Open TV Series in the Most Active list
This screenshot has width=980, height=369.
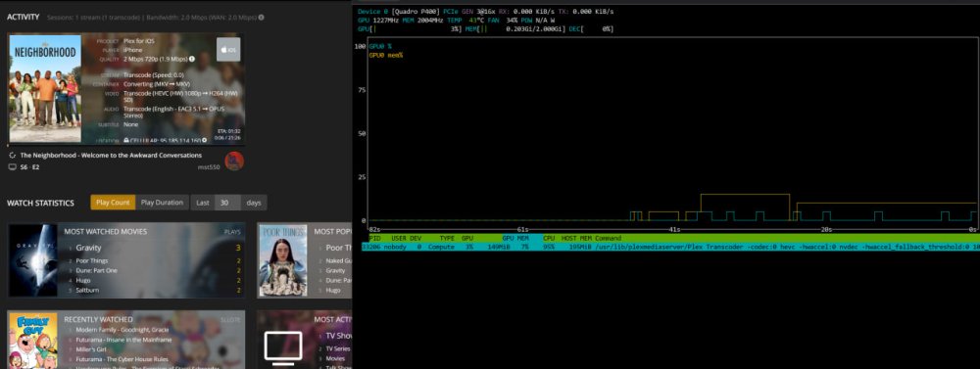click(x=338, y=349)
